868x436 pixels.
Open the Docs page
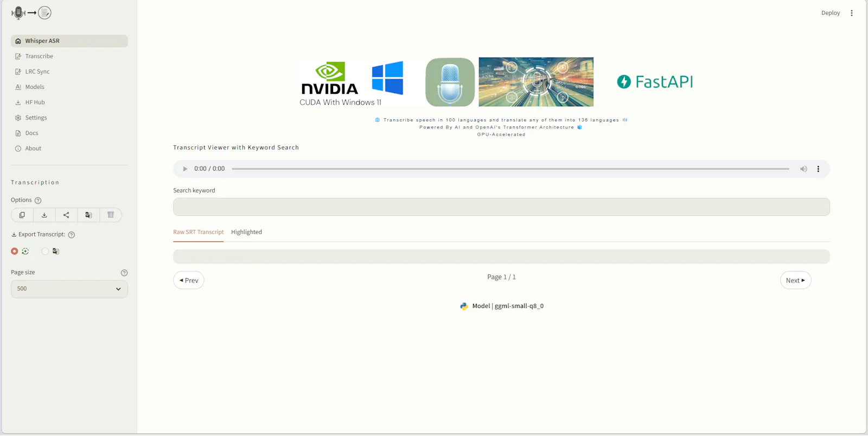click(69, 133)
